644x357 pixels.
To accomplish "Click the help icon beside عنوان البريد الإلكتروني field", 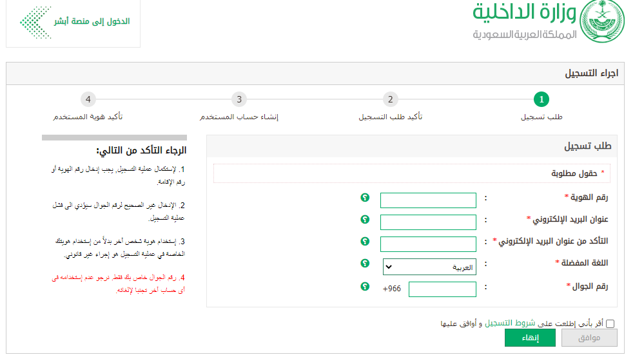I will 365,220.
